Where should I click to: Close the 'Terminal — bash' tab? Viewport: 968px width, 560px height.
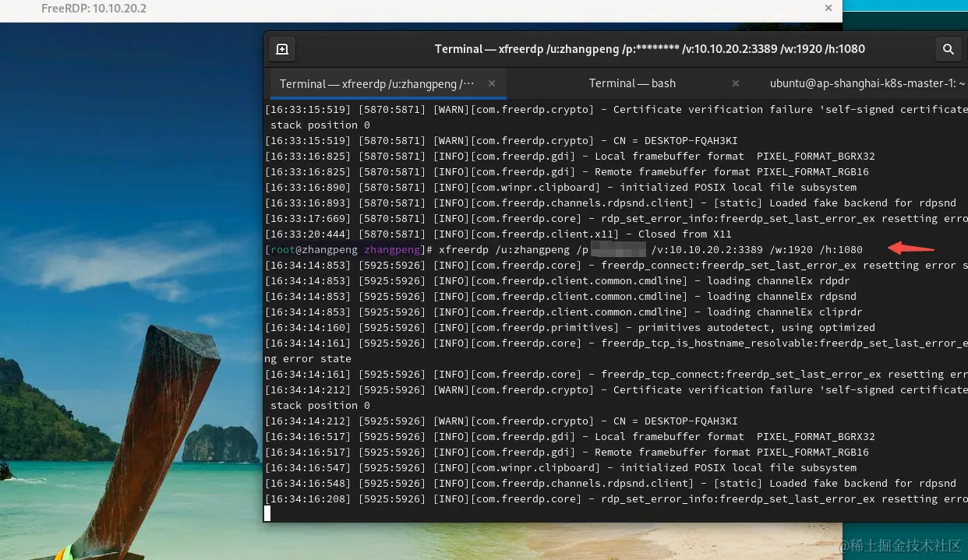[736, 83]
